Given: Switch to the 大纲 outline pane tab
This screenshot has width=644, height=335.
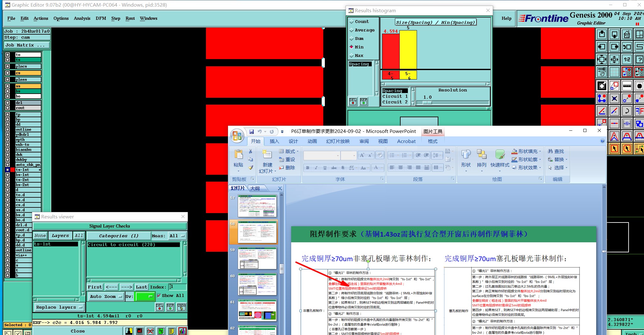Looking at the screenshot, I should (255, 188).
